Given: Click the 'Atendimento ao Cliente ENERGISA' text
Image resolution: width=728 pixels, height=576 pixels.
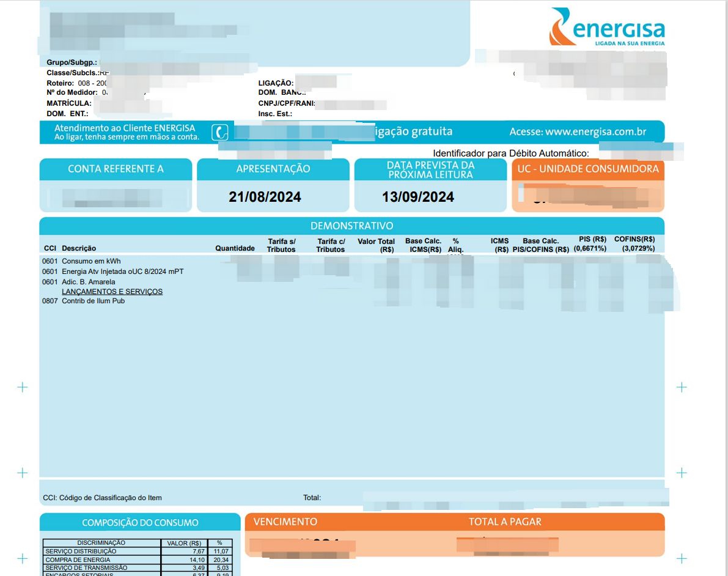Looking at the screenshot, I should pyautogui.click(x=125, y=128).
